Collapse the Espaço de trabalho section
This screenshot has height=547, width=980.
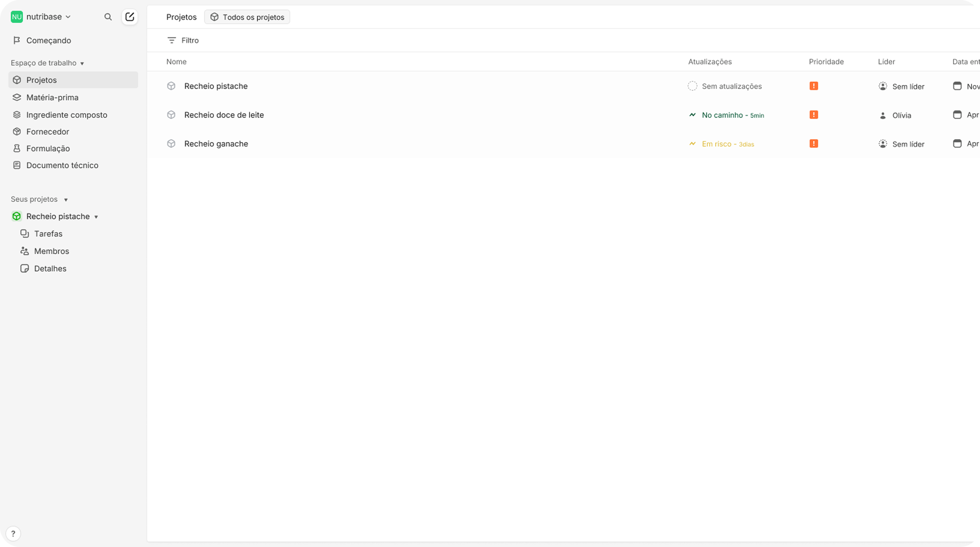(82, 63)
